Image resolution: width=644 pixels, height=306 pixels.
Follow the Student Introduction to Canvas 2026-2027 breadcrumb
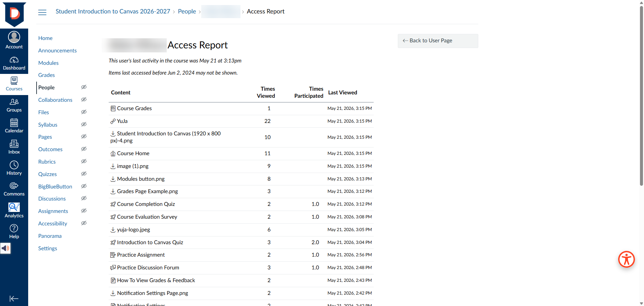(x=113, y=11)
